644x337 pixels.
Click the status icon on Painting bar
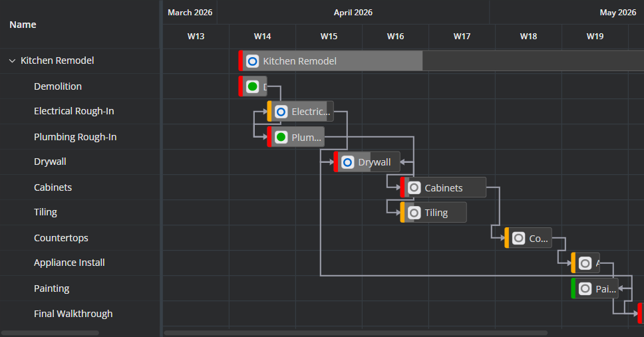click(x=585, y=288)
